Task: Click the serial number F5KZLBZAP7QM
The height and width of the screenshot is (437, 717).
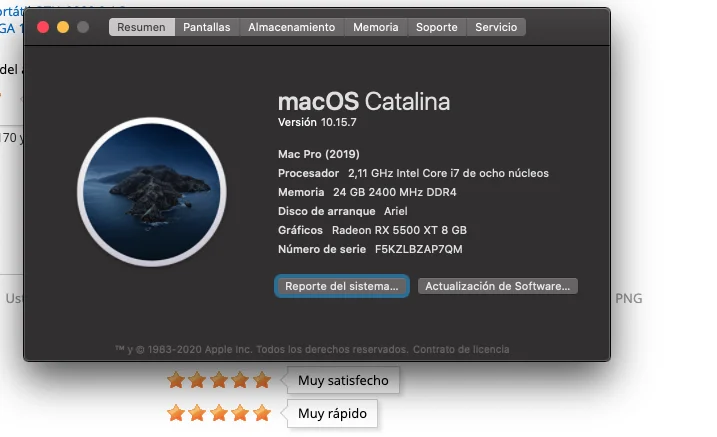Action: click(418, 249)
